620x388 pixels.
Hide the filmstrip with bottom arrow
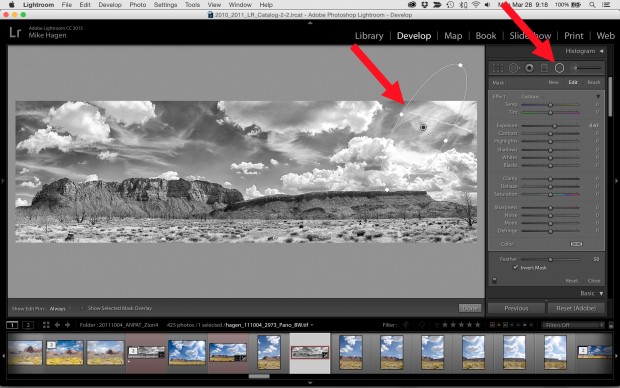[310, 383]
